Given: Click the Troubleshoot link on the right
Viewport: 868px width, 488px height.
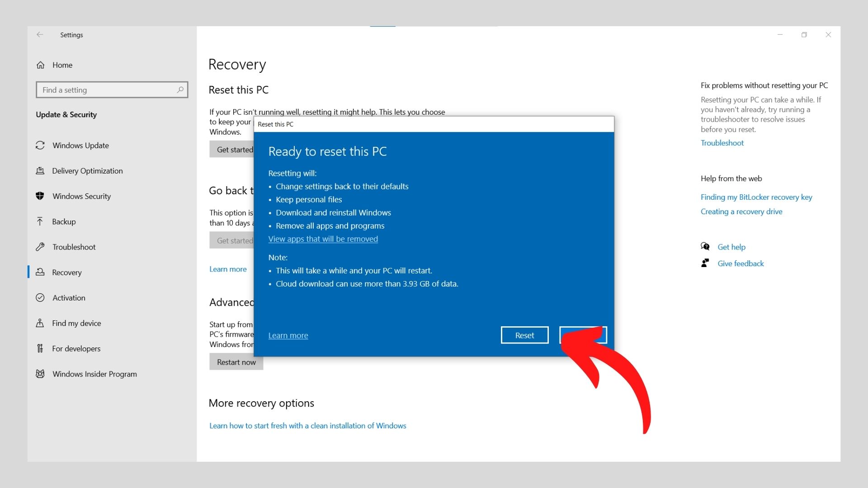Looking at the screenshot, I should click(722, 143).
